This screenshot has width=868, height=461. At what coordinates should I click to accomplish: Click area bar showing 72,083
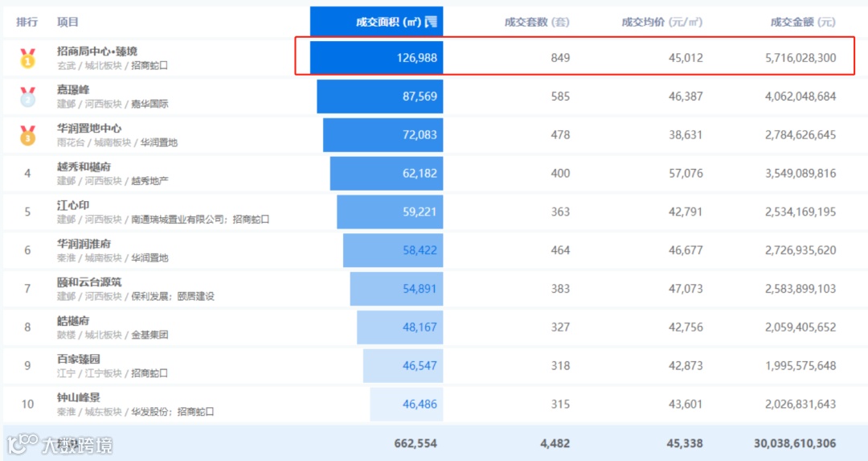[383, 134]
